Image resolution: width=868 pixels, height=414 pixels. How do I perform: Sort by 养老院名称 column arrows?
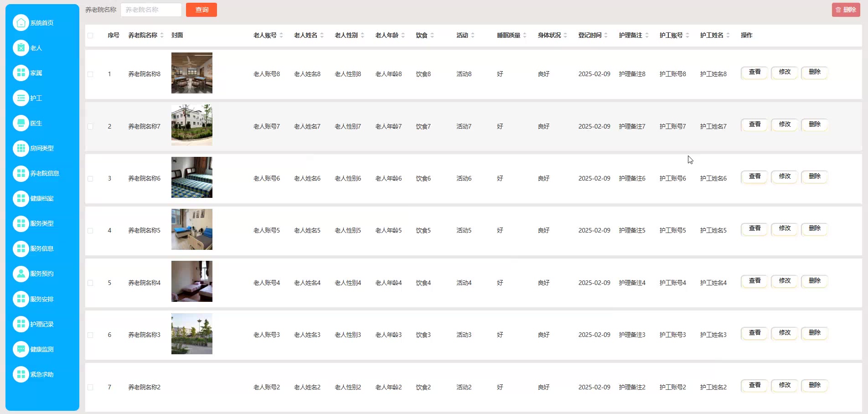click(162, 36)
